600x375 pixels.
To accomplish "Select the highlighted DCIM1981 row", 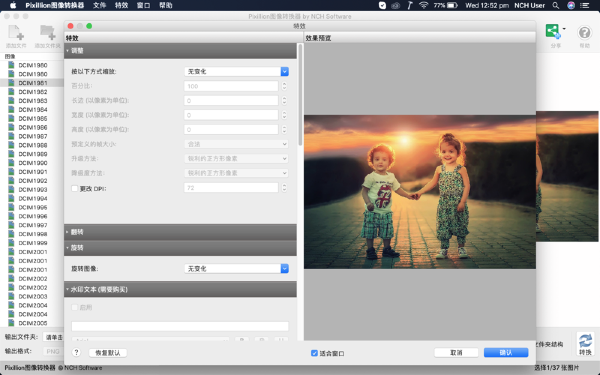I will 32,83.
